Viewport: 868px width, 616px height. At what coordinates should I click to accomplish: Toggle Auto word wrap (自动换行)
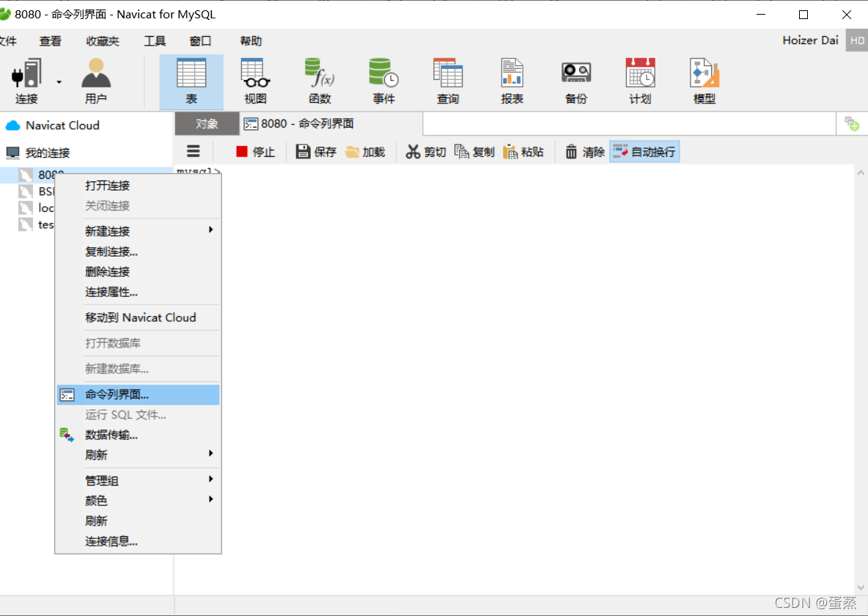point(644,152)
